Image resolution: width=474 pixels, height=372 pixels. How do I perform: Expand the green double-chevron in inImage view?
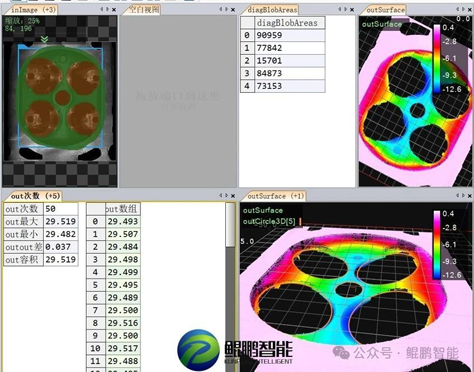click(44, 39)
